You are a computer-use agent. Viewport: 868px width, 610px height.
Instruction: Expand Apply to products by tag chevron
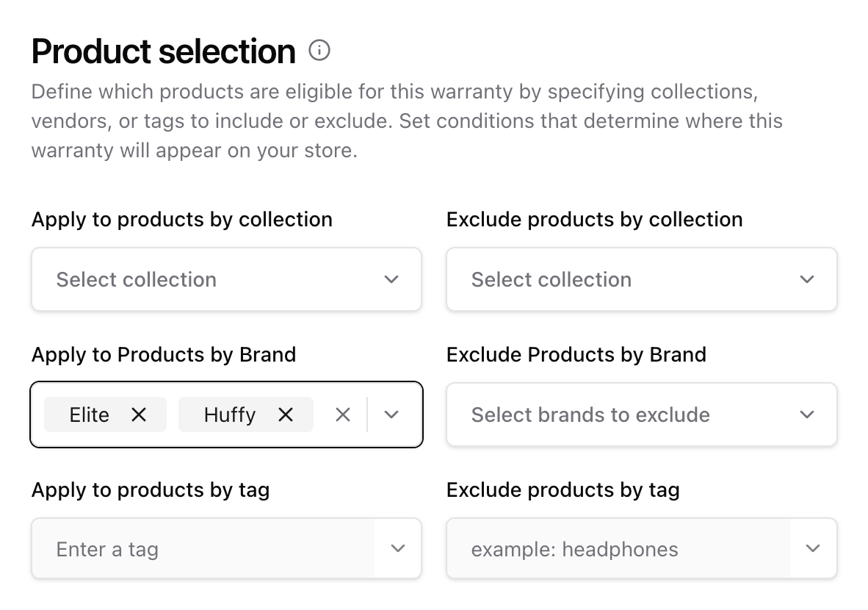(x=398, y=548)
